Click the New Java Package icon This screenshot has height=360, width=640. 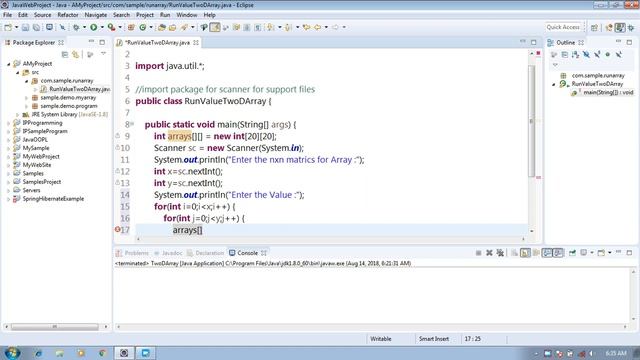click(x=131, y=27)
